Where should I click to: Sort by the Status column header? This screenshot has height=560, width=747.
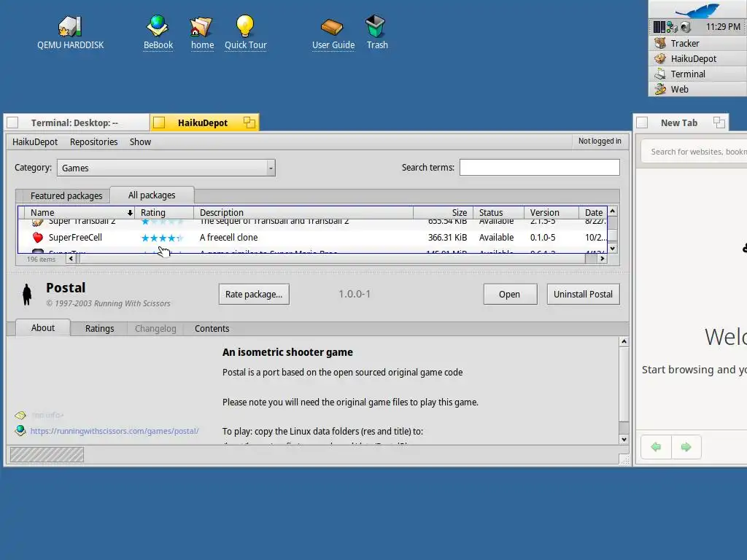498,212
